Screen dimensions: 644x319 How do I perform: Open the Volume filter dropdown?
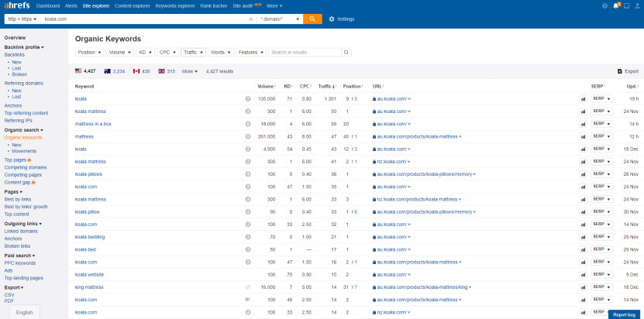click(120, 52)
